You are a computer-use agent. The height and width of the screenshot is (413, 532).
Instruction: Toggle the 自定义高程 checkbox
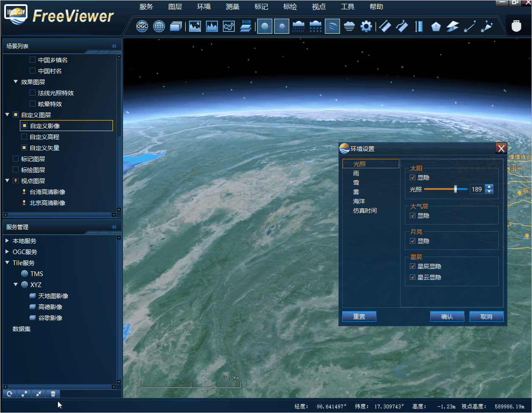click(24, 137)
